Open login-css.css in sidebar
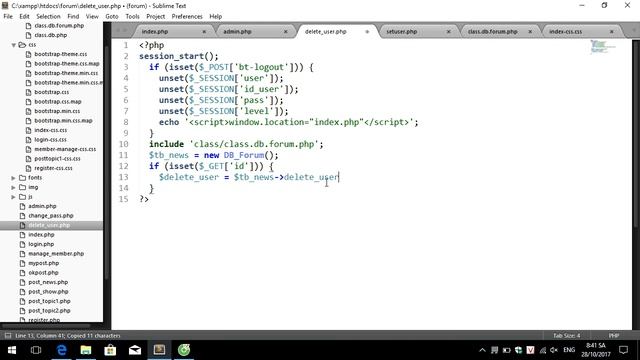The width and height of the screenshot is (640, 360). [x=50, y=140]
